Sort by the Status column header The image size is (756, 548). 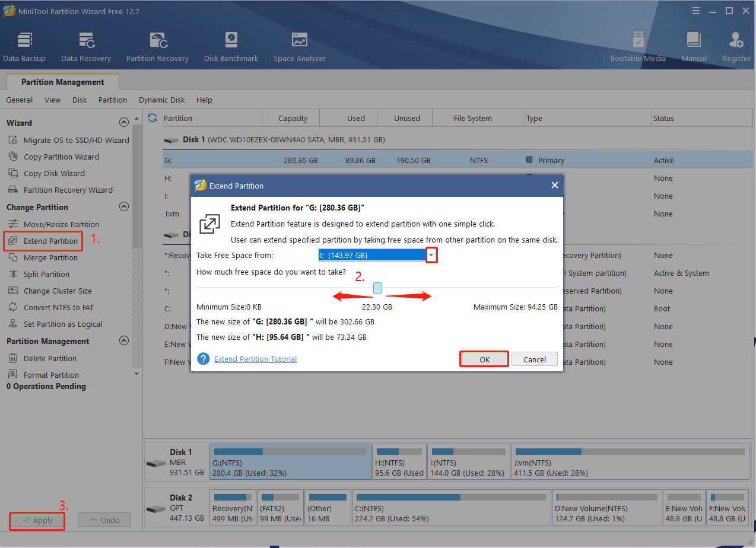coord(703,118)
